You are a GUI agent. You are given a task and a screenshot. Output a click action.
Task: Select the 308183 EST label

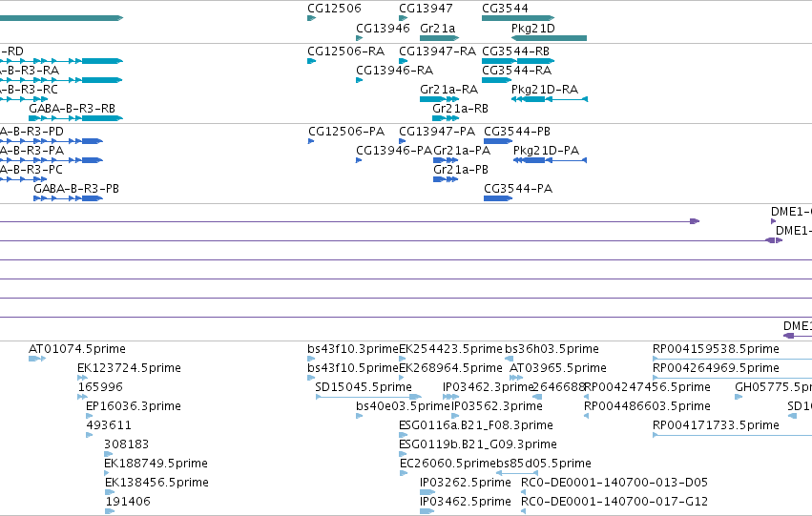[x=126, y=444]
